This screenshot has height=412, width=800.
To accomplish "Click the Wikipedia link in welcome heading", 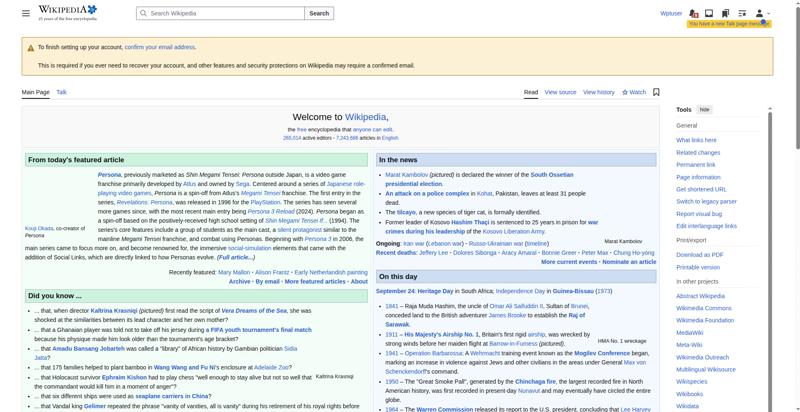I will pos(365,117).
